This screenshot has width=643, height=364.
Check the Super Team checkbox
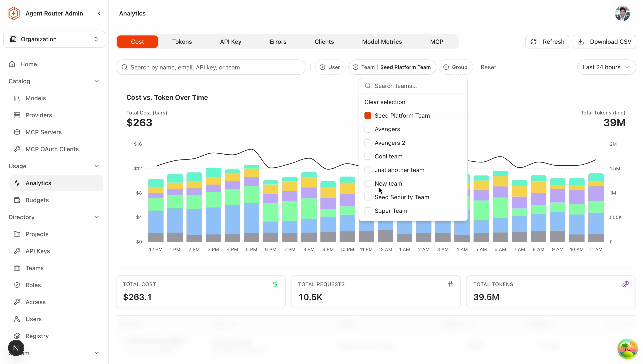click(x=368, y=211)
